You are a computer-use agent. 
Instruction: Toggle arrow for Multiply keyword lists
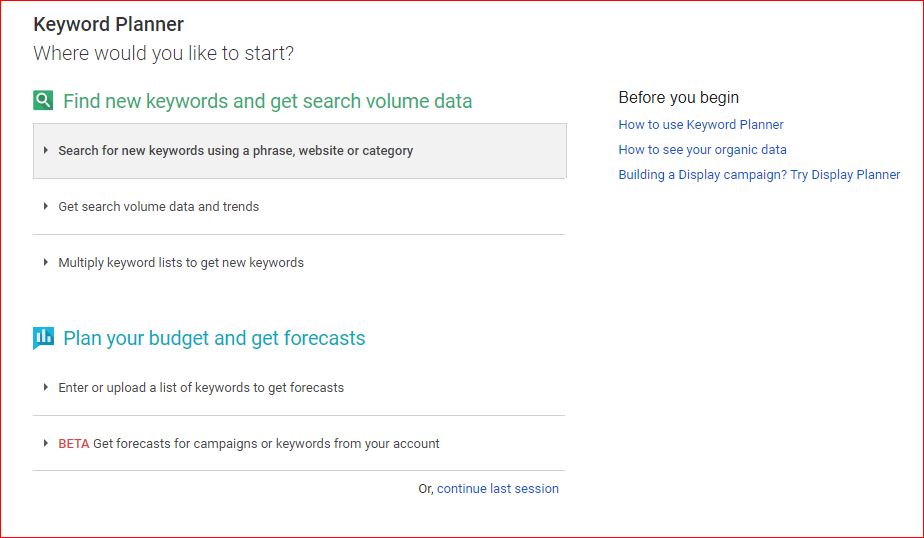pyautogui.click(x=45, y=262)
